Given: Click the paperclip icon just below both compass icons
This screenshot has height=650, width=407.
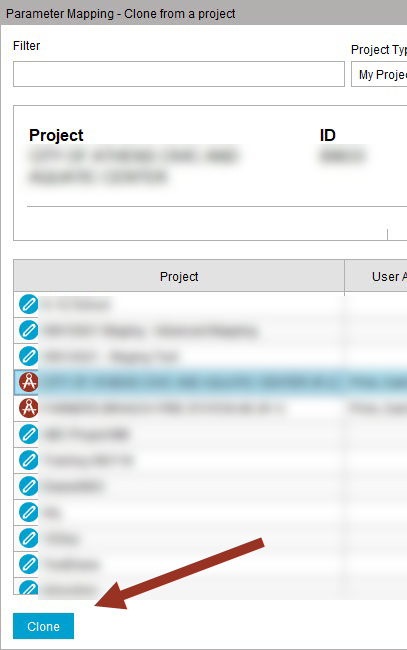Looking at the screenshot, I should [x=29, y=434].
